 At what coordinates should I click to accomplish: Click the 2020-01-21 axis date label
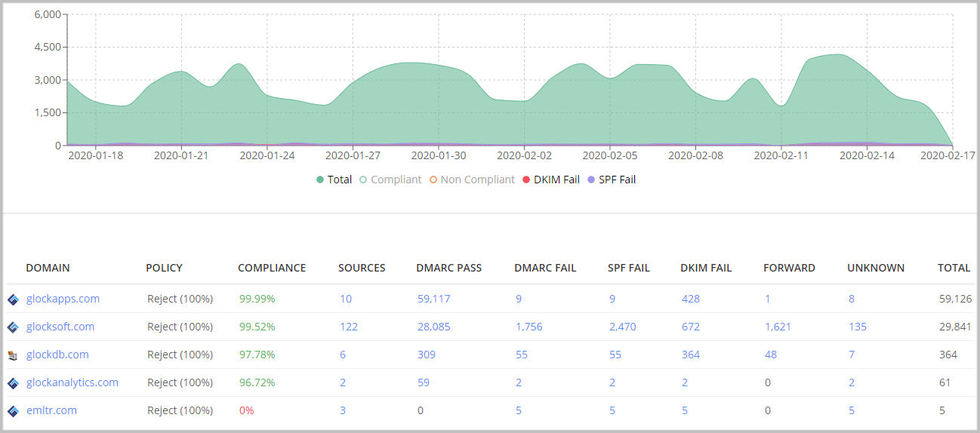coord(181,155)
